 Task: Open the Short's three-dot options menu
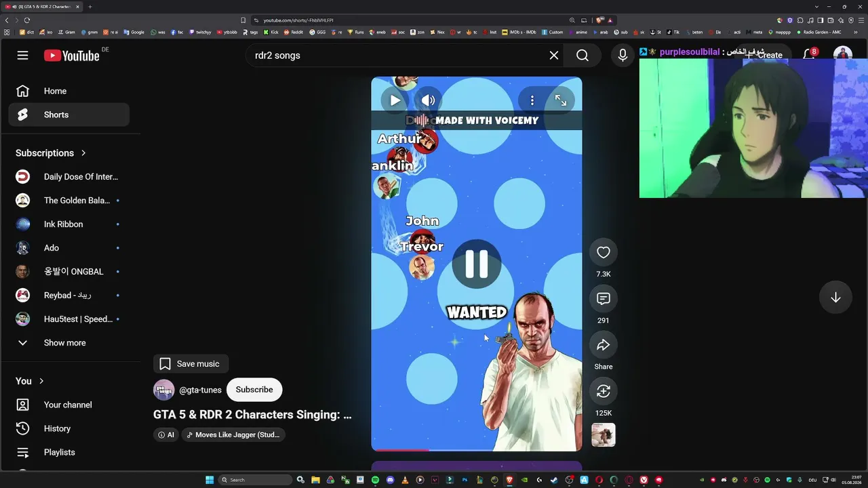tap(532, 100)
